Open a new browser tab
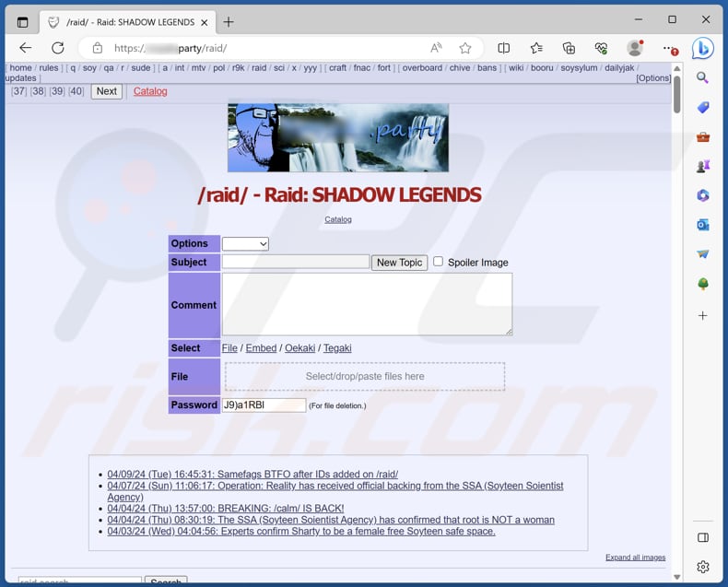 click(x=229, y=21)
